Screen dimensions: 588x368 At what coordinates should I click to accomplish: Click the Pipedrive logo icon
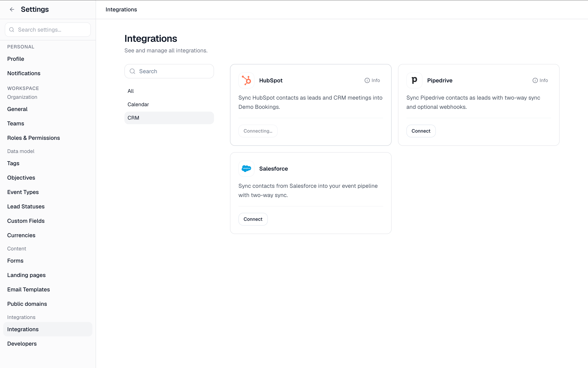pos(414,80)
